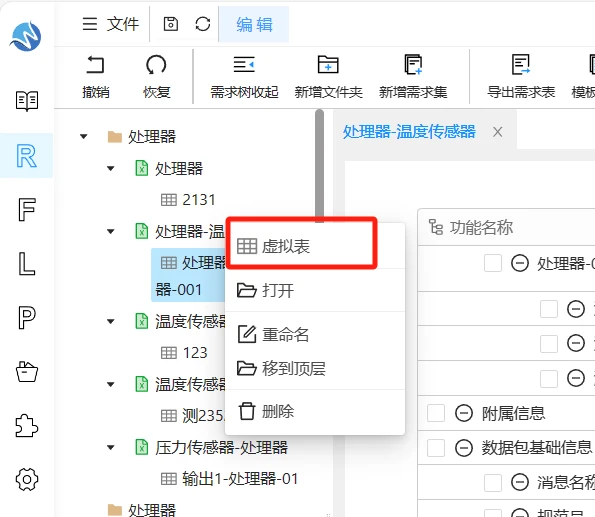Collapse 温度传感器 node above 测235
The height and width of the screenshot is (517, 595).
click(110, 385)
